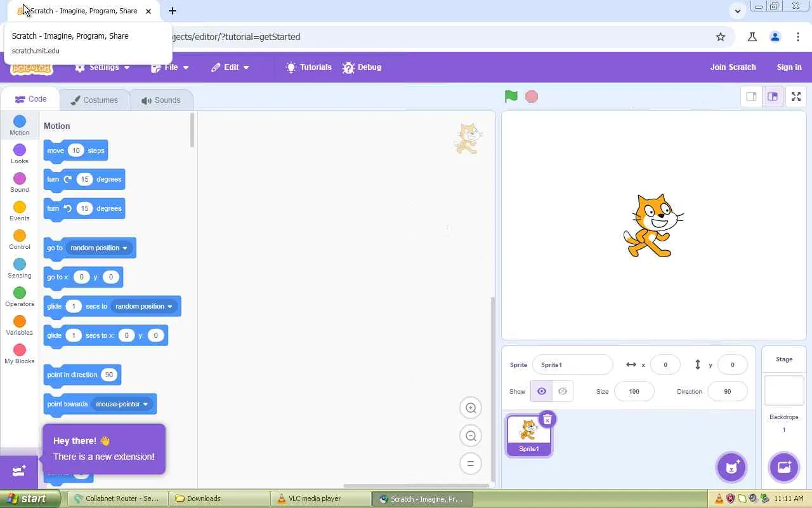Select the Sprite1 thumbnail
This screenshot has height=508, width=812.
(529, 436)
